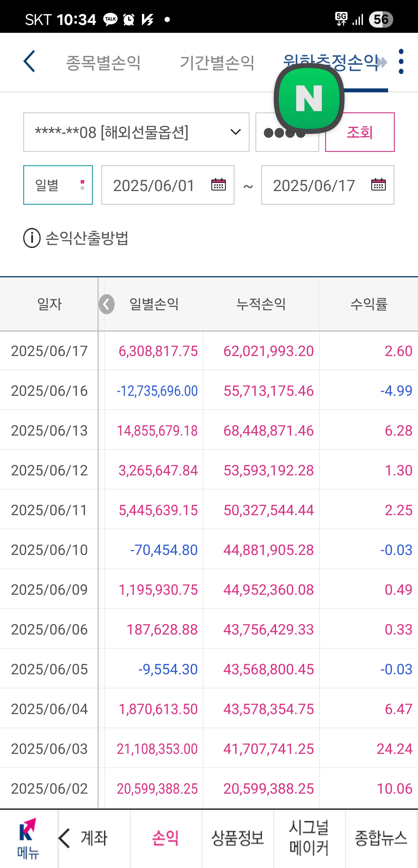
Task: Select daily profit value 187,628.88
Action: point(162,629)
